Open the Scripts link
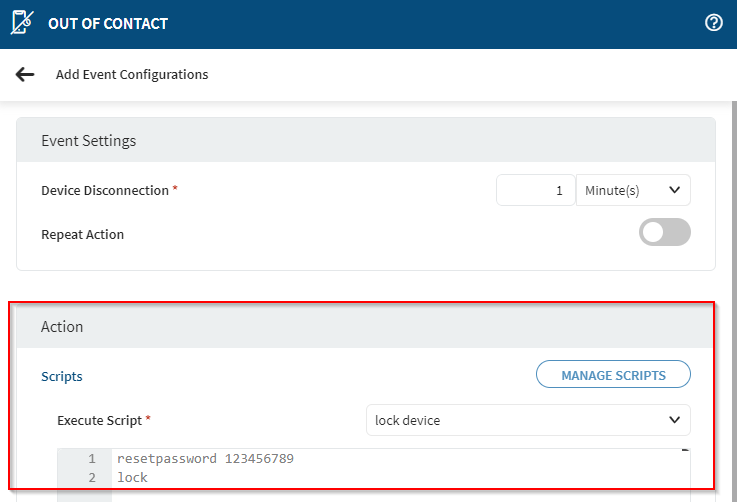The image size is (737, 502). click(62, 377)
